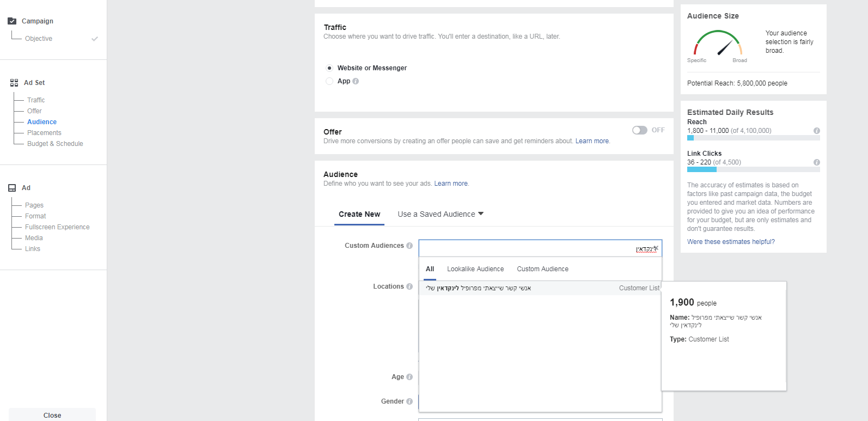868x421 pixels.
Task: Click the Reach estimate info icon
Action: (816, 131)
